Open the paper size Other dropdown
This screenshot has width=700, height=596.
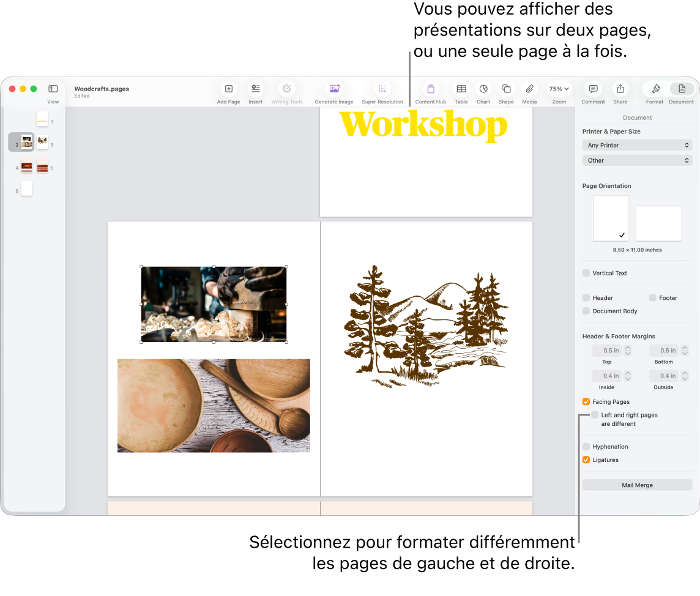point(637,160)
